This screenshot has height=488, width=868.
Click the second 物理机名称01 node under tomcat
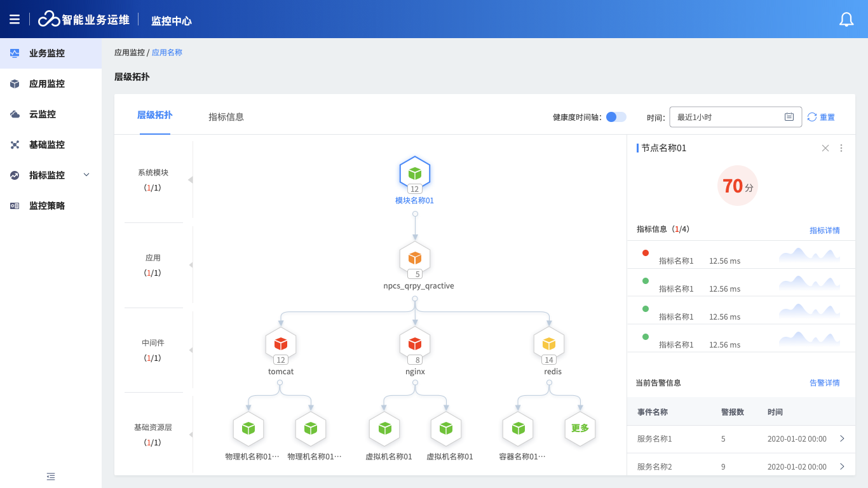(311, 429)
